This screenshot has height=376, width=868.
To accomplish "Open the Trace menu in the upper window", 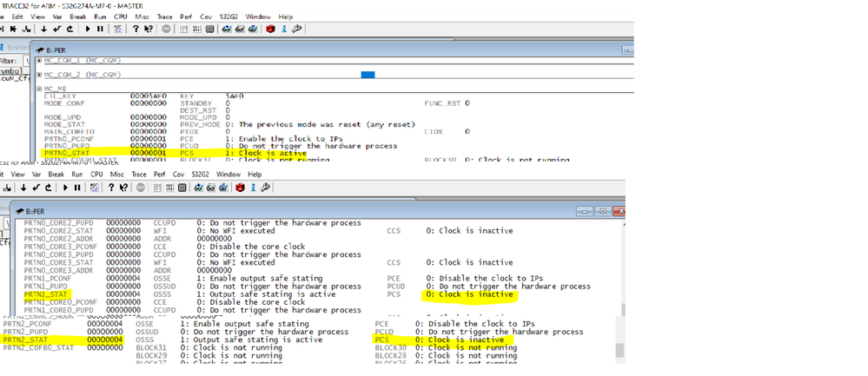I will 164,16.
